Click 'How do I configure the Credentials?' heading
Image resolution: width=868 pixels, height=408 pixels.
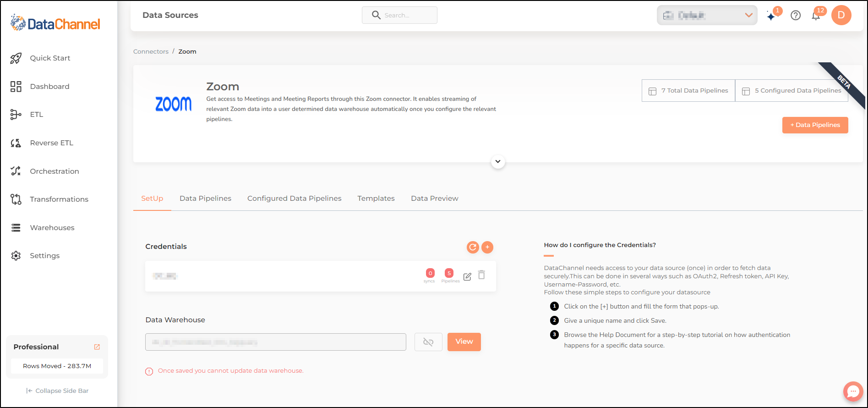pos(600,245)
